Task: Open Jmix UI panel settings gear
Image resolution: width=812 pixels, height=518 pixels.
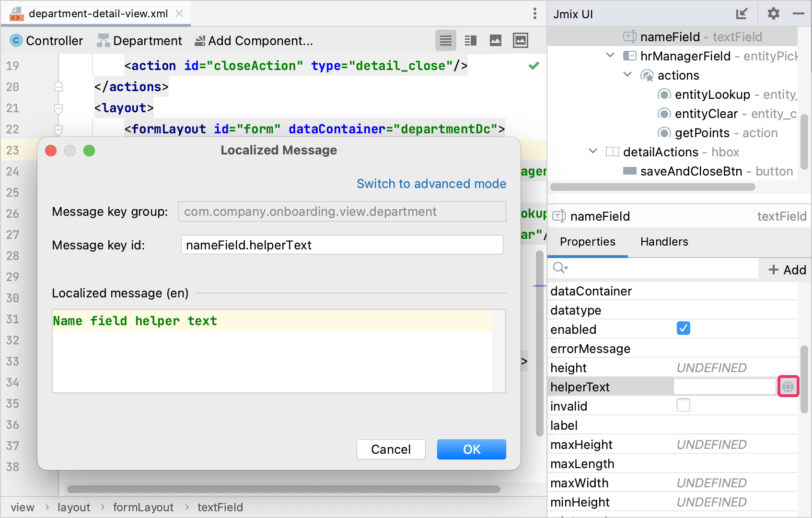Action: pyautogui.click(x=774, y=13)
